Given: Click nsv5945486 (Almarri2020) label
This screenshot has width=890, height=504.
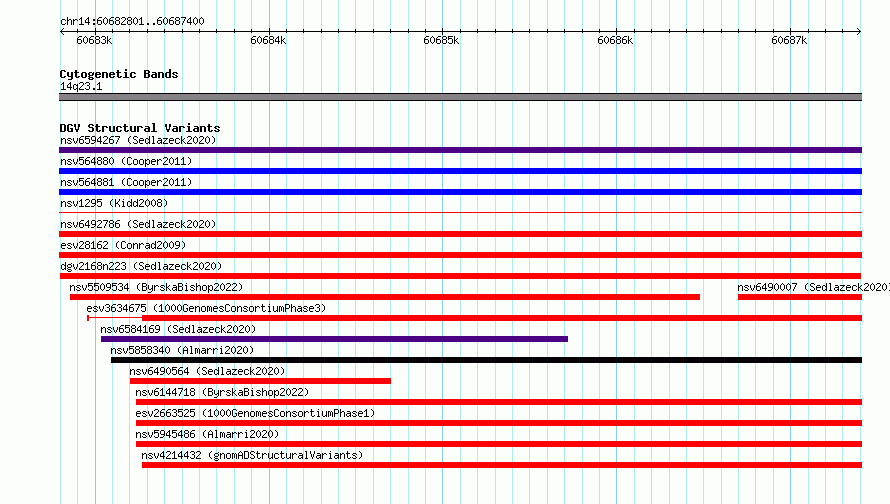Looking at the screenshot, I should click(207, 434).
